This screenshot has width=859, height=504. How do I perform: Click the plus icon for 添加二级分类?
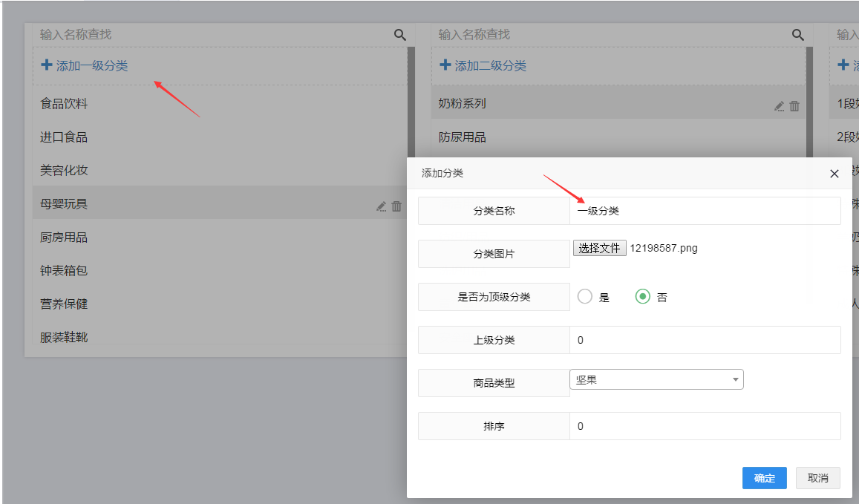coord(445,65)
